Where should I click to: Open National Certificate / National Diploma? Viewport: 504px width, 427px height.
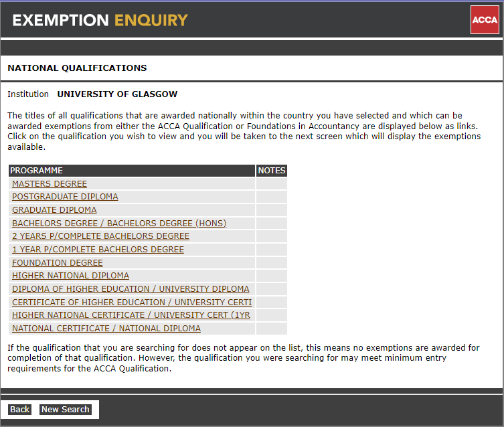pos(106,329)
